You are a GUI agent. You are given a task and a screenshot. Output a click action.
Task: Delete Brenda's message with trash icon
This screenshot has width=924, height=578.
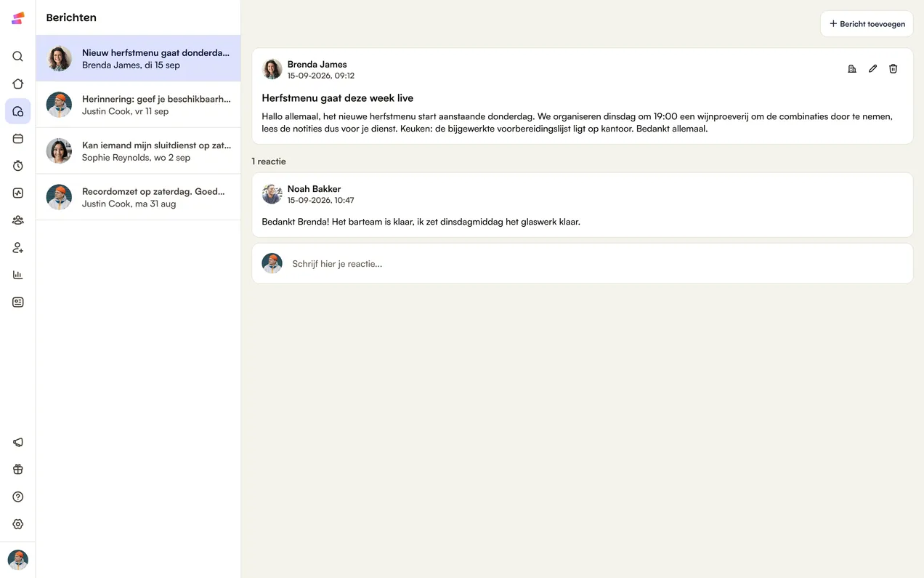coord(893,68)
